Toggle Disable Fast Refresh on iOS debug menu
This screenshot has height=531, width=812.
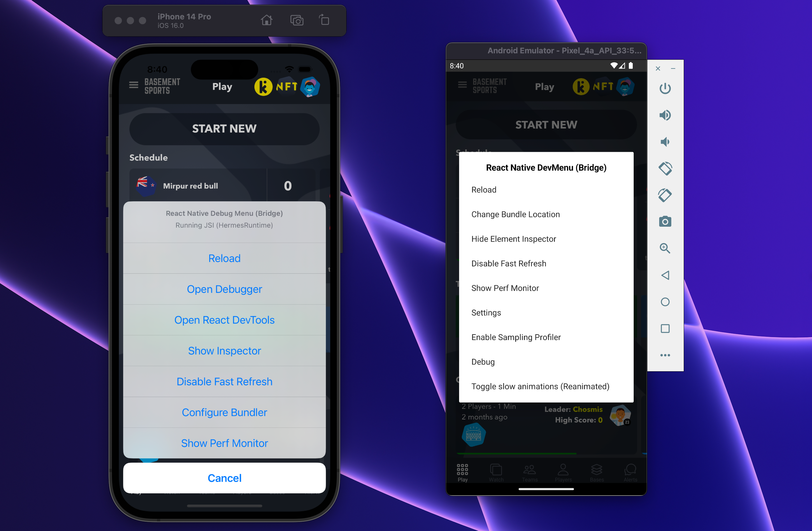click(x=224, y=381)
